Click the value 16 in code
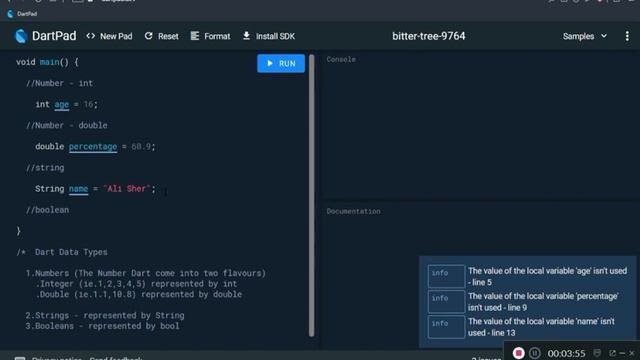Image resolution: width=640 pixels, height=360 pixels. coord(88,104)
